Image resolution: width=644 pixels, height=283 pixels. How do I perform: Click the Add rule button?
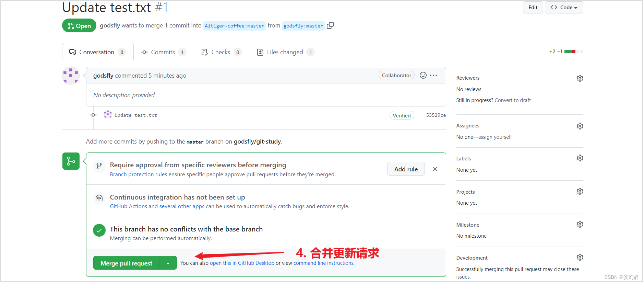click(x=406, y=169)
